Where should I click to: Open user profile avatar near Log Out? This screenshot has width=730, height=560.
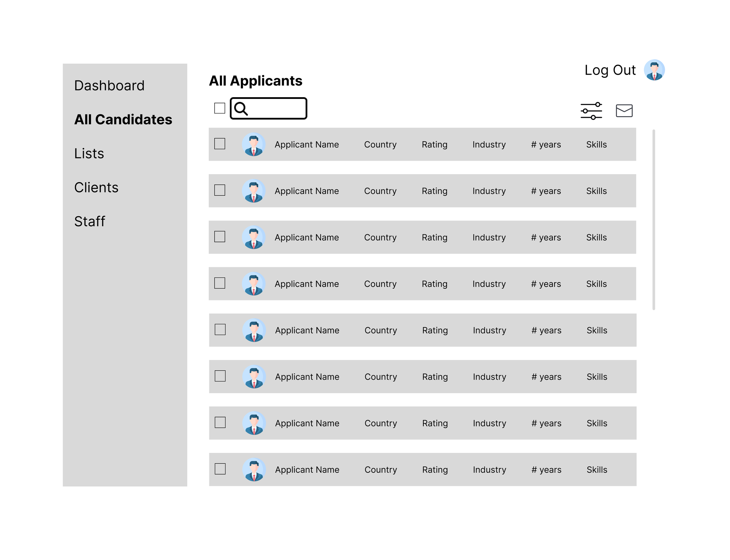point(654,70)
